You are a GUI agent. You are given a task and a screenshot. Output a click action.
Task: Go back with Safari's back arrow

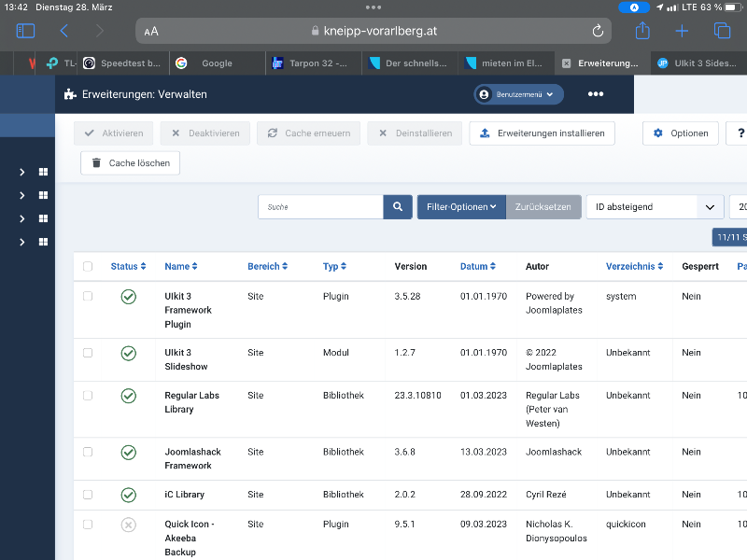[x=64, y=31]
